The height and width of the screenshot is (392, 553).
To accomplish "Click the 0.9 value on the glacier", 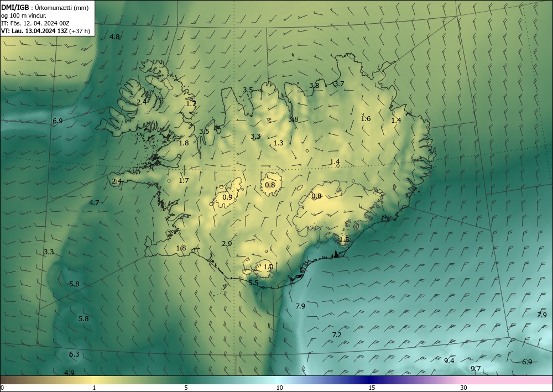I will pos(227,197).
